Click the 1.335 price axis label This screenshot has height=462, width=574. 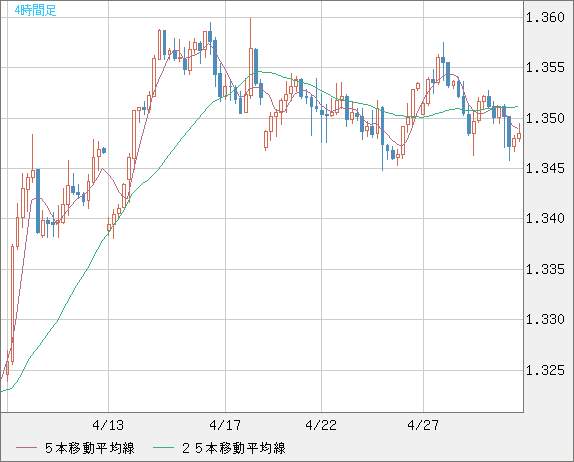545,269
